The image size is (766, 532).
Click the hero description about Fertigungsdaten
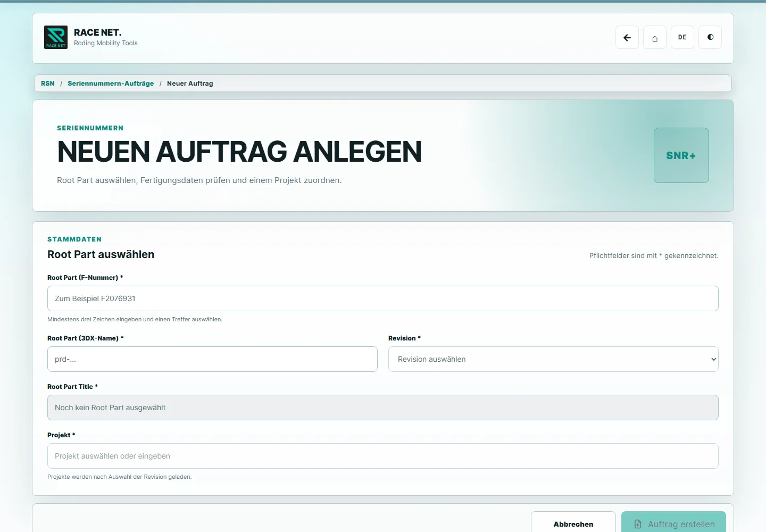click(x=199, y=180)
